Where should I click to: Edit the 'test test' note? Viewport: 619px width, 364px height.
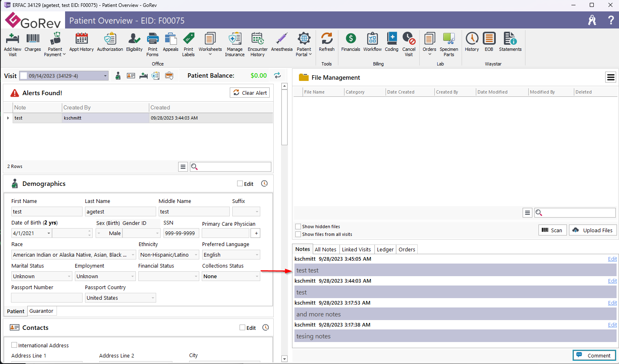(x=612, y=259)
